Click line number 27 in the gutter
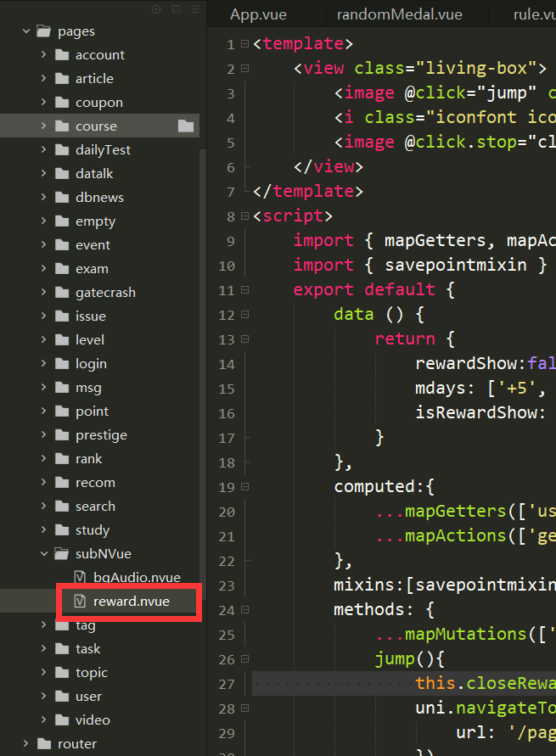This screenshot has height=756, width=556. tap(227, 684)
